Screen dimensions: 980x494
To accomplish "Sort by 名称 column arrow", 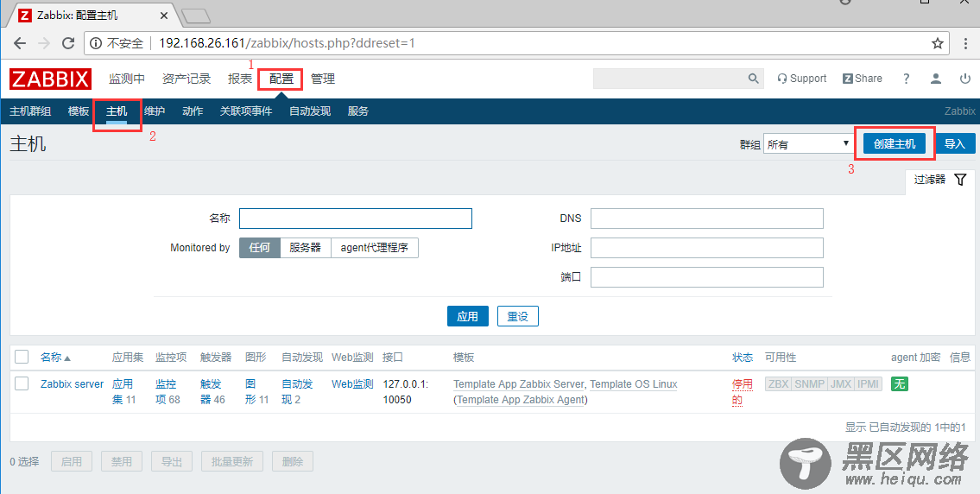I will pyautogui.click(x=67, y=358).
